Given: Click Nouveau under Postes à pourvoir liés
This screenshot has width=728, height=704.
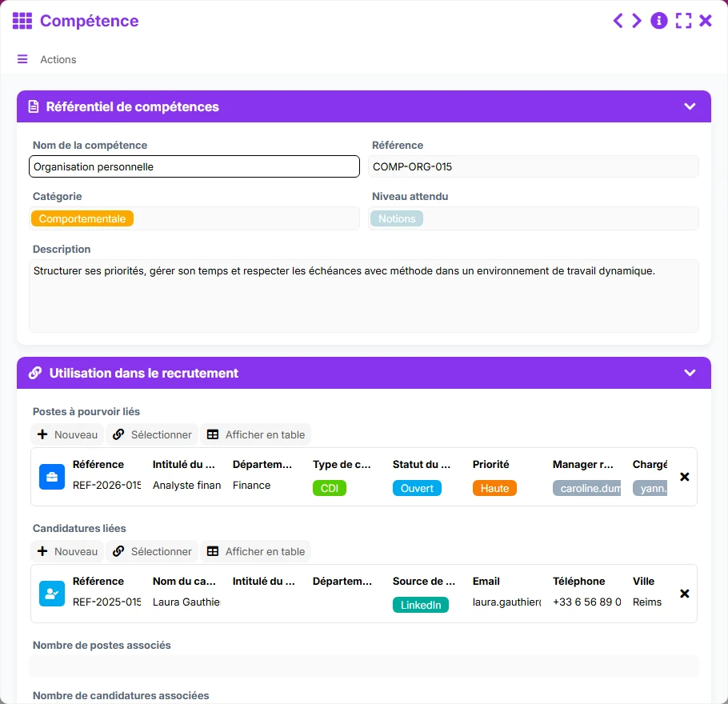Looking at the screenshot, I should click(68, 434).
